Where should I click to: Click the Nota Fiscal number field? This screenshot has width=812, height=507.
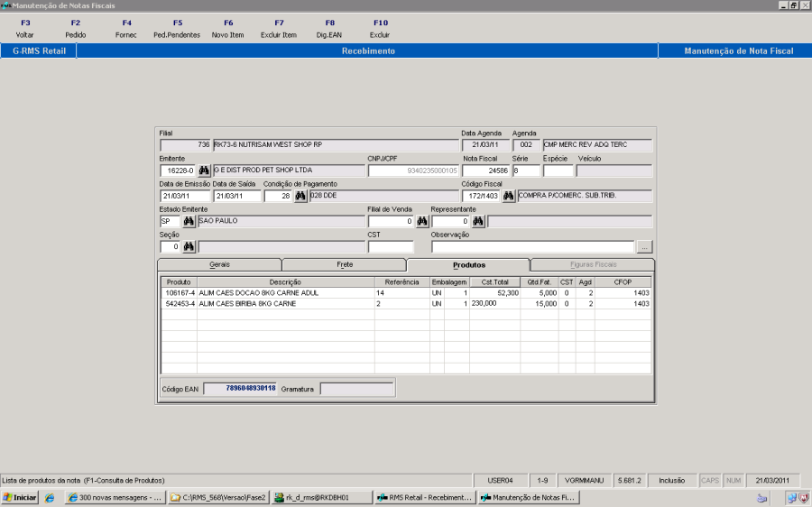pyautogui.click(x=485, y=171)
